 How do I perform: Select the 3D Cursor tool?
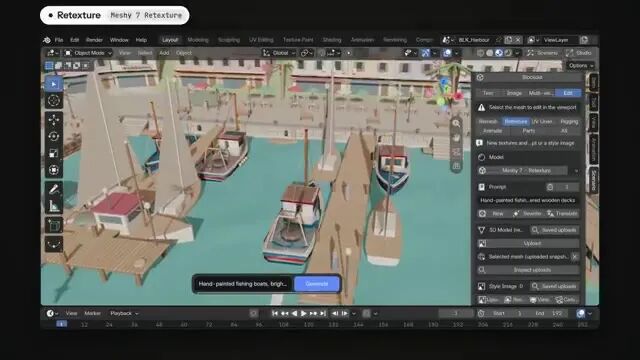pyautogui.click(x=53, y=100)
